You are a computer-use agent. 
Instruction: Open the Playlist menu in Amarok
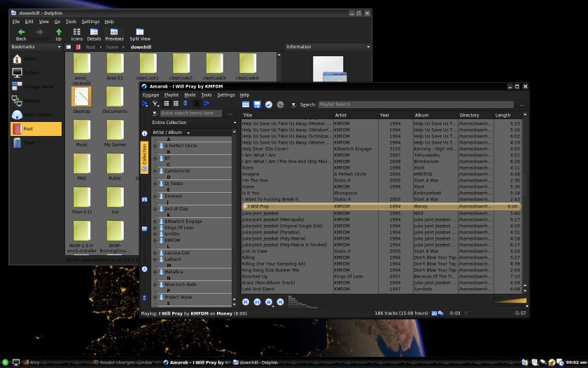[171, 95]
